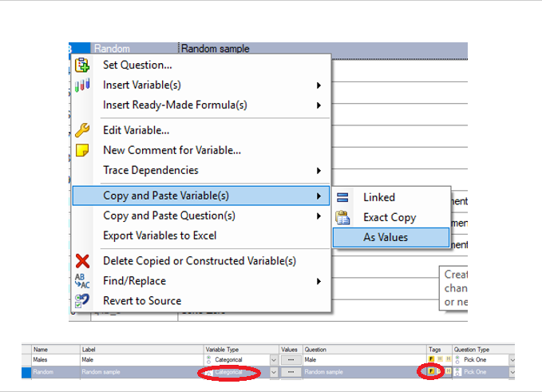Toggle the F tag on Random row
The width and height of the screenshot is (542, 392).
tap(431, 371)
